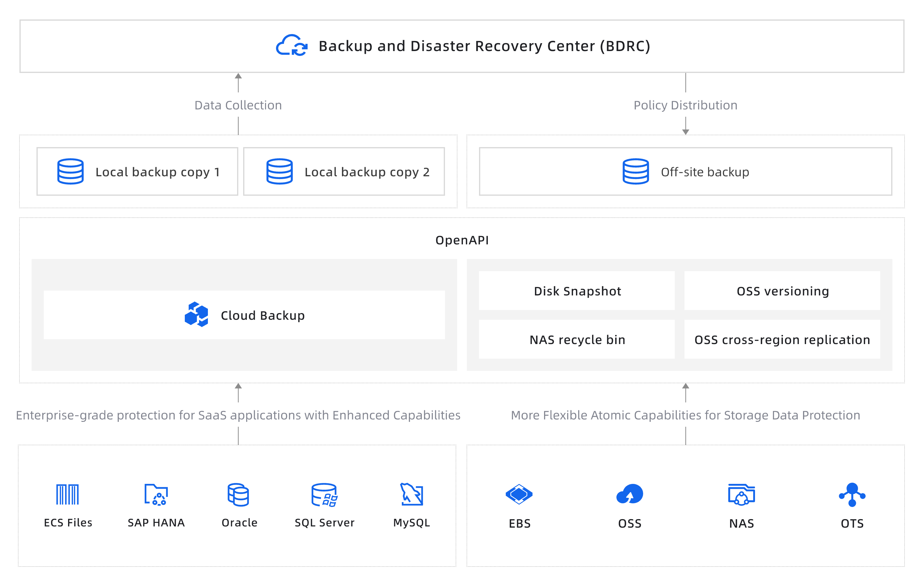Select the Local backup copy 1 box

click(137, 171)
